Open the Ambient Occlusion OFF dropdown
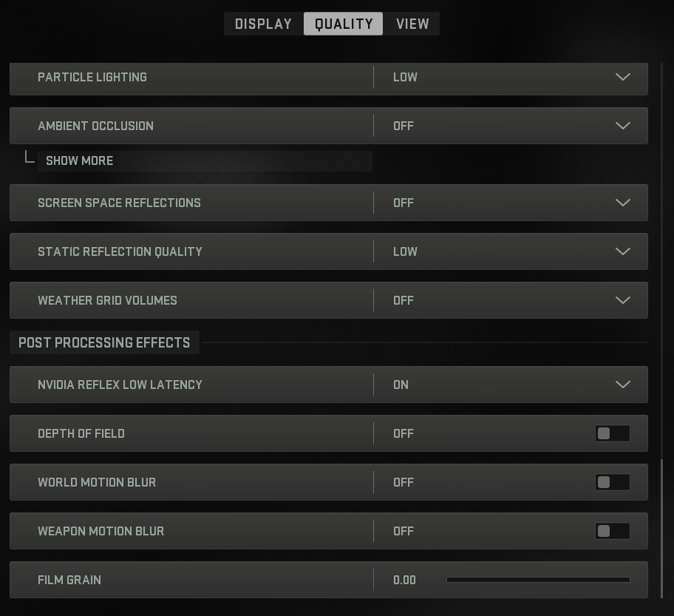674x616 pixels. pos(404,126)
